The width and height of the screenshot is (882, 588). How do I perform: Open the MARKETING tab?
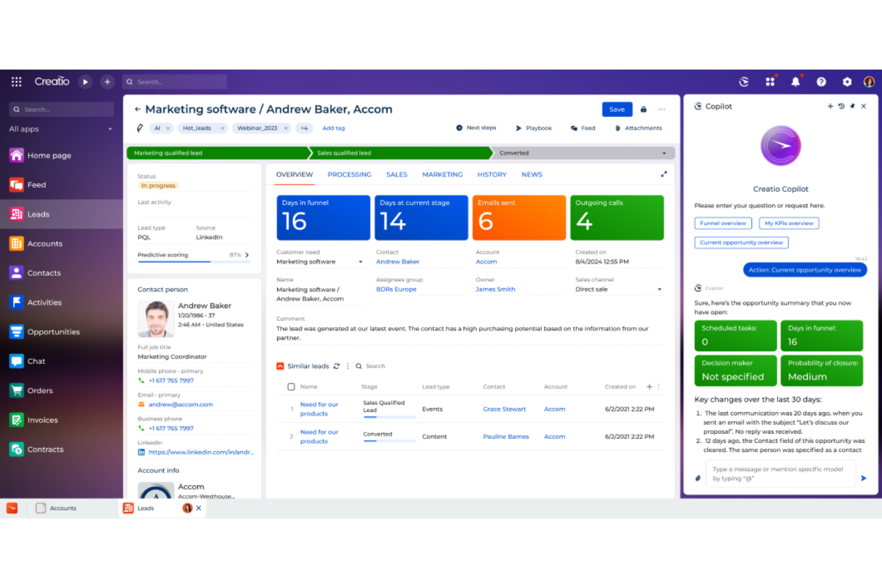442,174
